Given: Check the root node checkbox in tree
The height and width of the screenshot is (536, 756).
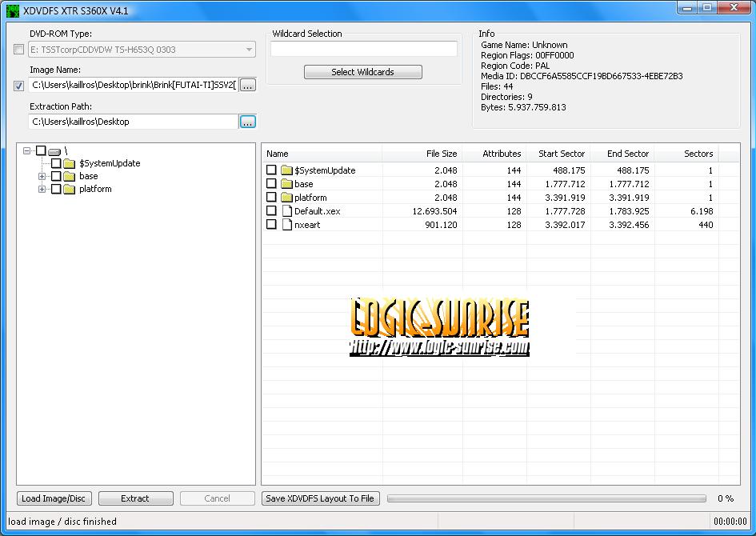Looking at the screenshot, I should pyautogui.click(x=41, y=150).
